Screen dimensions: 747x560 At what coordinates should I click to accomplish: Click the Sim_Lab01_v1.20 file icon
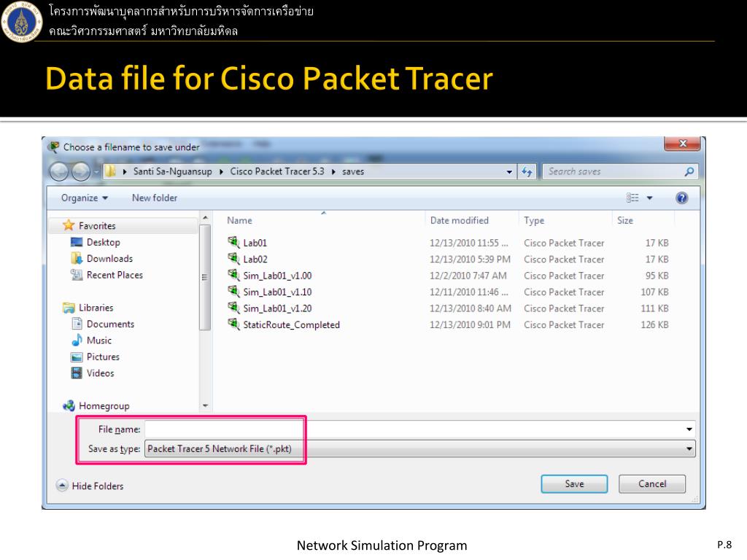click(233, 308)
